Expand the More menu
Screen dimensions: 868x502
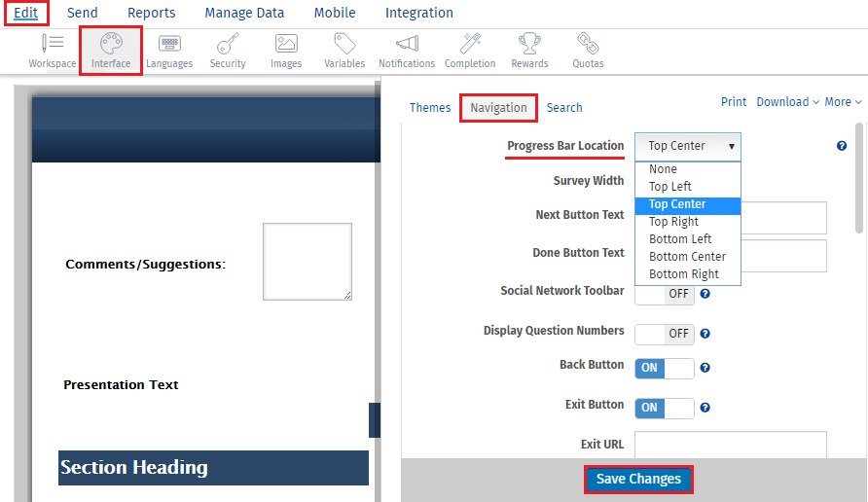pos(843,102)
